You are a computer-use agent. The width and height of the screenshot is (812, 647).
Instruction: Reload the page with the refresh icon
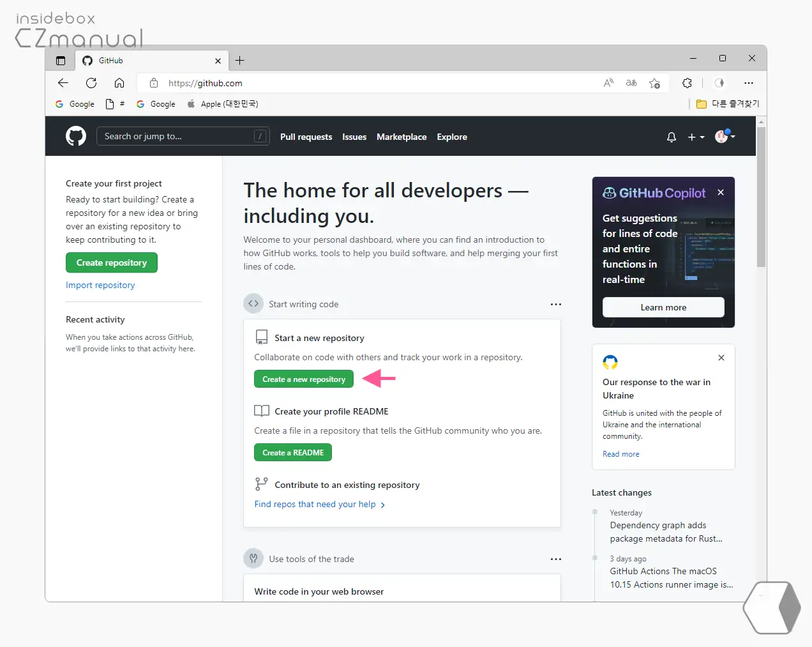tap(91, 83)
